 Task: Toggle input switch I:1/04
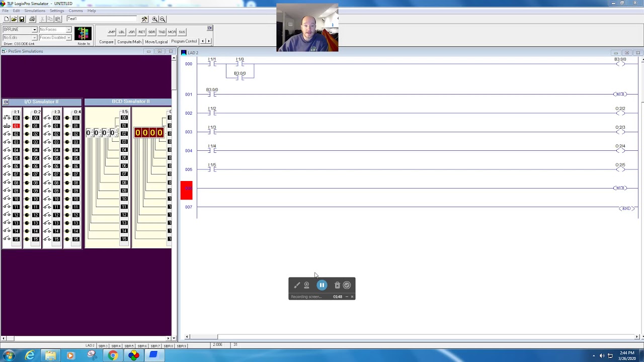7,150
